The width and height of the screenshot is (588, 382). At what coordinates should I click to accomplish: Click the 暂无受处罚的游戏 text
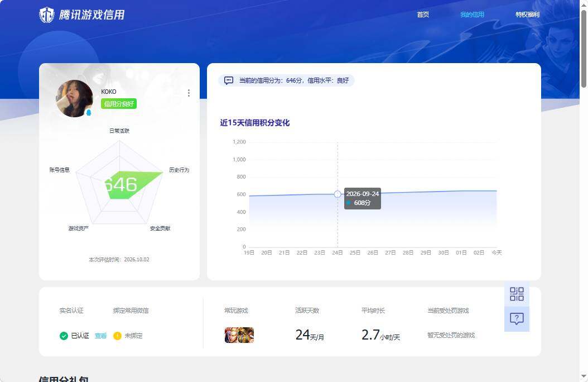pos(451,335)
